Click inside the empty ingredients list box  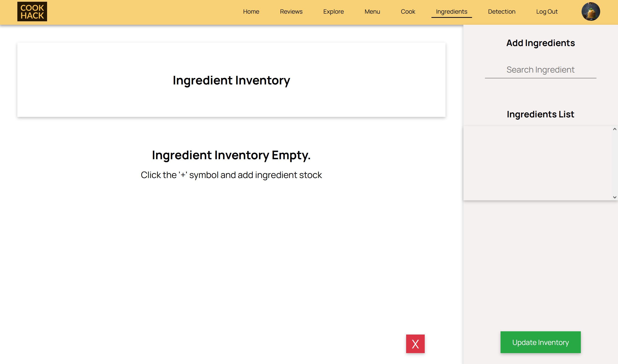point(538,163)
